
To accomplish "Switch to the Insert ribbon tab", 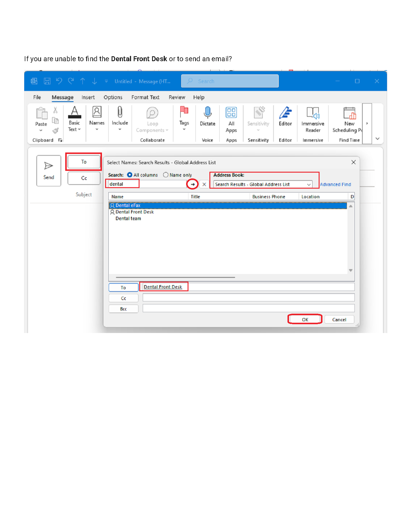I will coord(88,97).
